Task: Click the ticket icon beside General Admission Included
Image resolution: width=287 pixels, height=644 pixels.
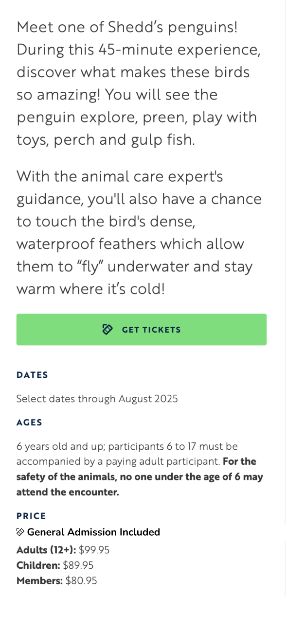Action: pyautogui.click(x=20, y=532)
